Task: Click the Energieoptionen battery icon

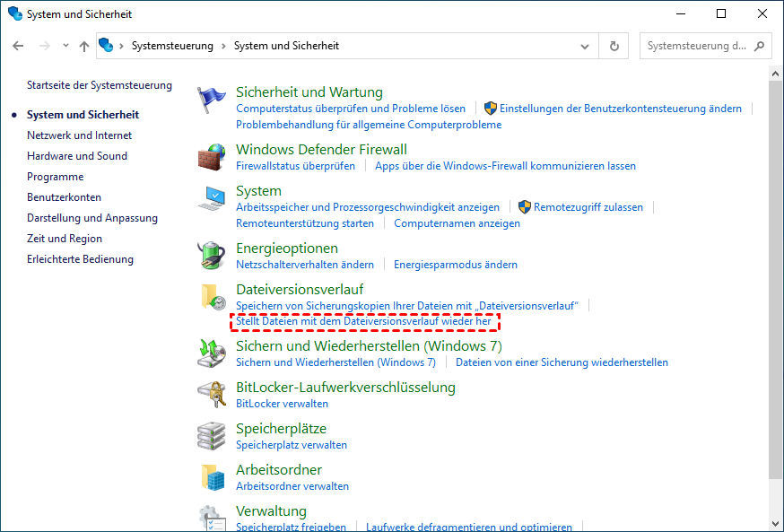Action: (x=212, y=256)
